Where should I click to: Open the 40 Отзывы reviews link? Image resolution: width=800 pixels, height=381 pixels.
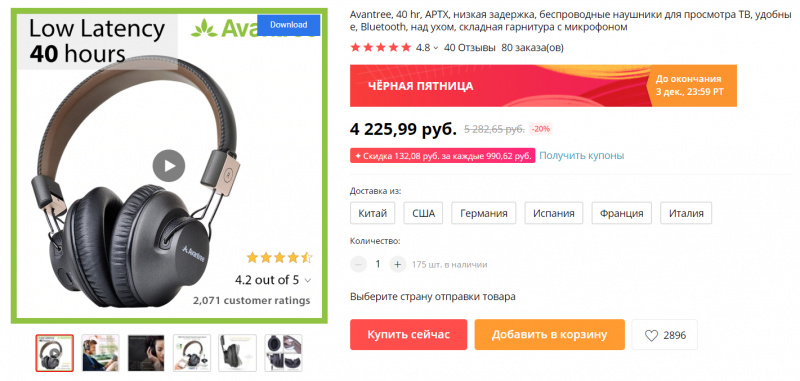469,48
